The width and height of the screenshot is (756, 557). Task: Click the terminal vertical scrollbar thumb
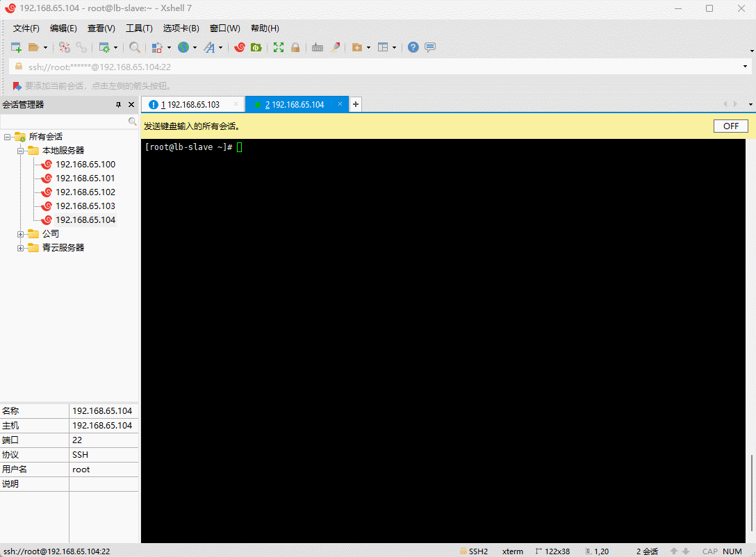[751, 492]
